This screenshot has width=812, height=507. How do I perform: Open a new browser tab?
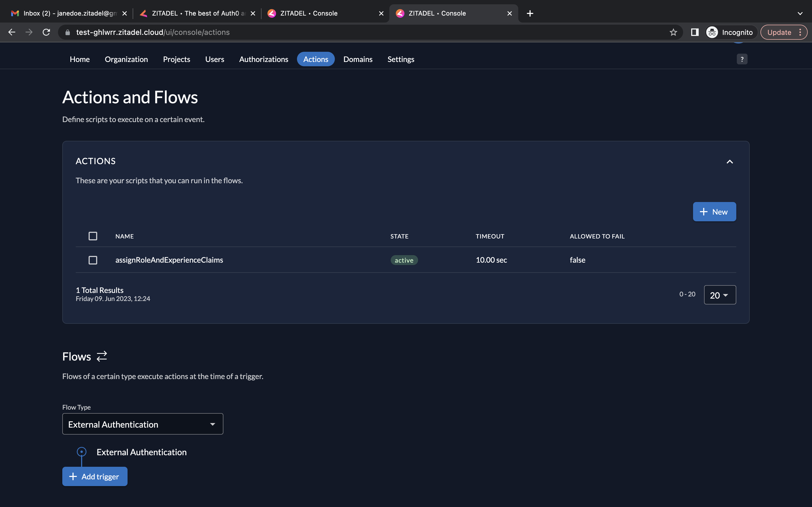click(x=530, y=13)
